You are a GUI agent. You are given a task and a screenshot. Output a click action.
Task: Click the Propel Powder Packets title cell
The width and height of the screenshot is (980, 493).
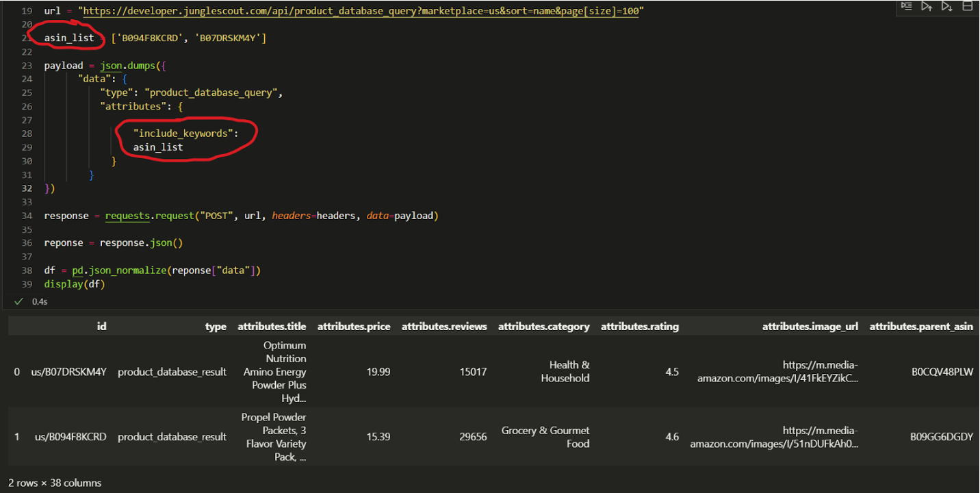[274, 437]
